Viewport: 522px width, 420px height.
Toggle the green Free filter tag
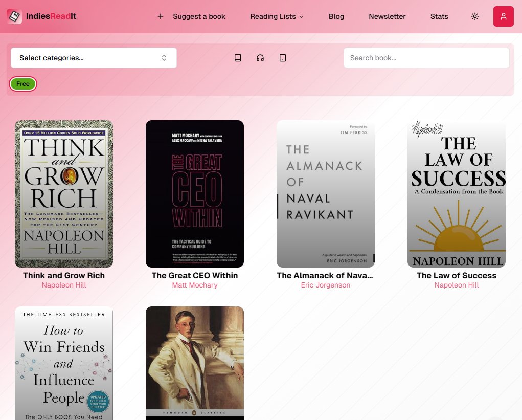(x=23, y=84)
